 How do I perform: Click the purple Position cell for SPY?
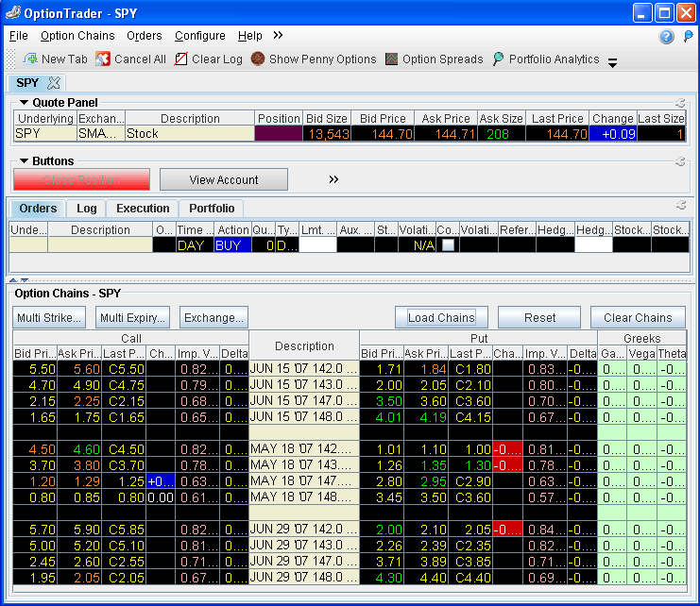279,134
